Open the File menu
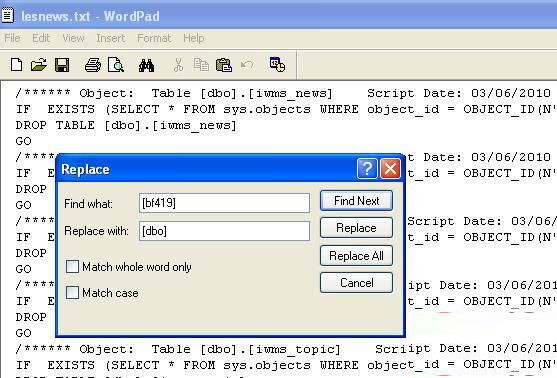The width and height of the screenshot is (557, 378). [x=12, y=38]
